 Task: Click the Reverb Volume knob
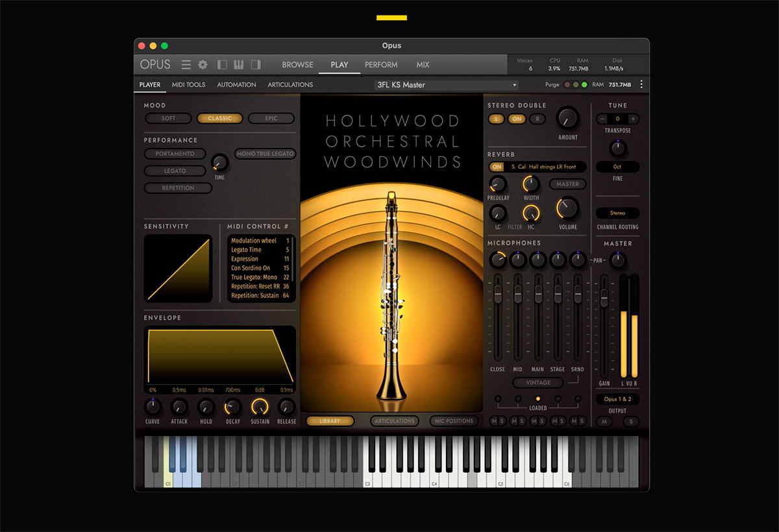pyautogui.click(x=567, y=208)
